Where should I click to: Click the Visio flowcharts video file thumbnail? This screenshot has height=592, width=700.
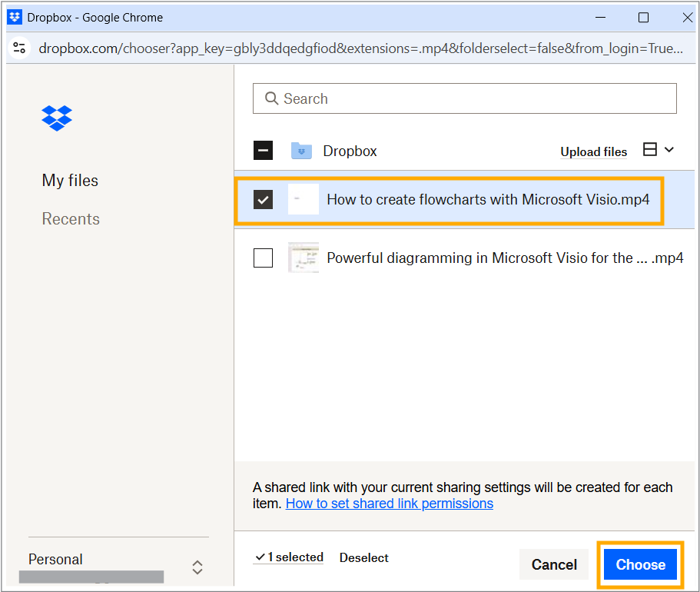303,199
